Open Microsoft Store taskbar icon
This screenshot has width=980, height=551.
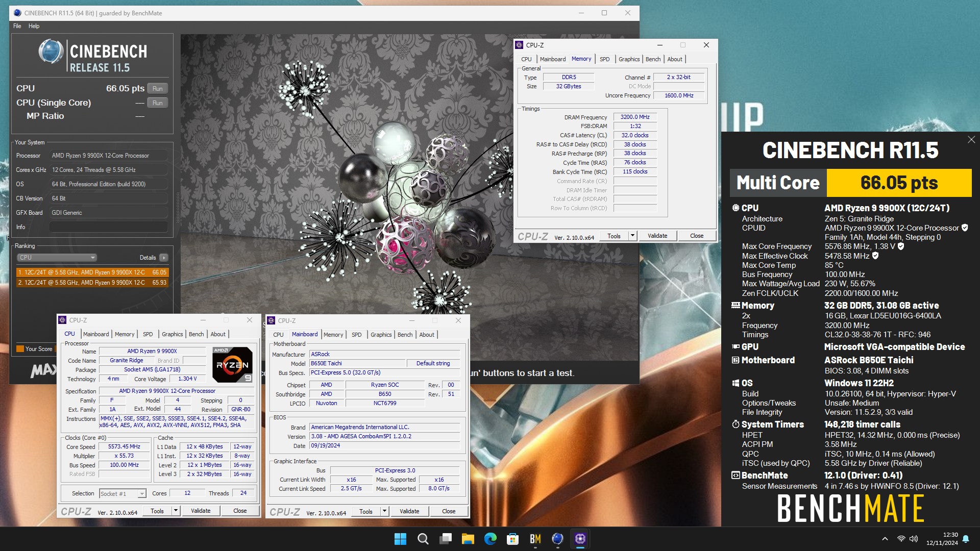click(x=513, y=539)
